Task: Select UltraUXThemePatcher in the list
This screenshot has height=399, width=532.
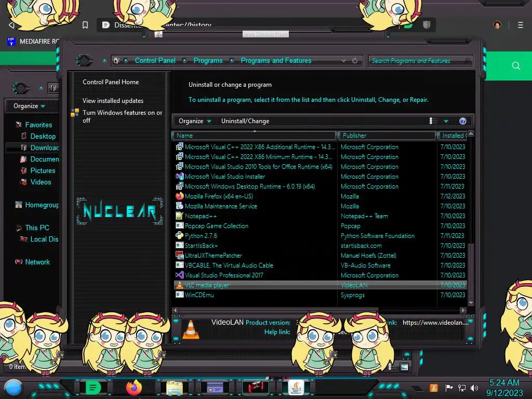Action: [321, 256]
